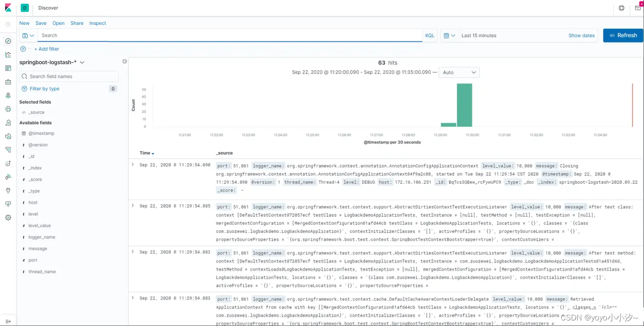Click the saved queries icon beside the search bar
Viewport: 644px width, 326px height.
(28, 35)
